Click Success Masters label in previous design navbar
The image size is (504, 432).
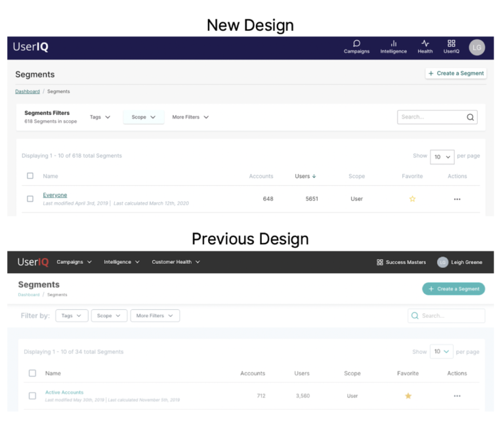406,263
